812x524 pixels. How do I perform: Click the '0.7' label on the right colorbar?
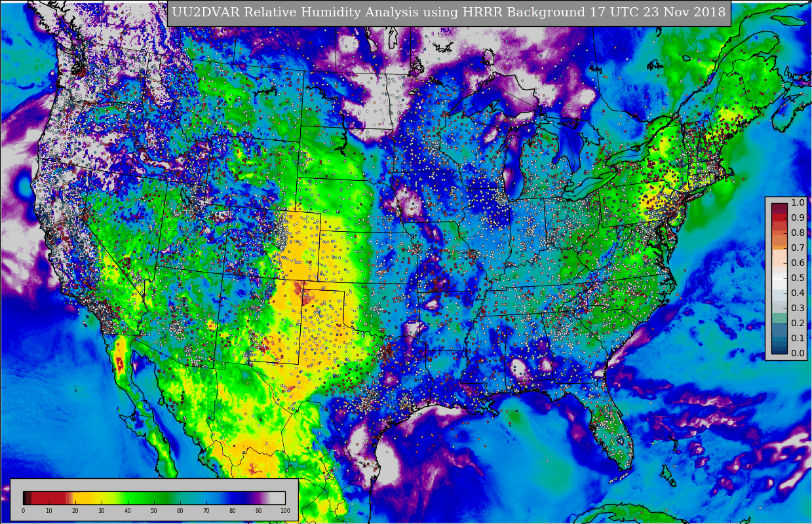pyautogui.click(x=798, y=248)
